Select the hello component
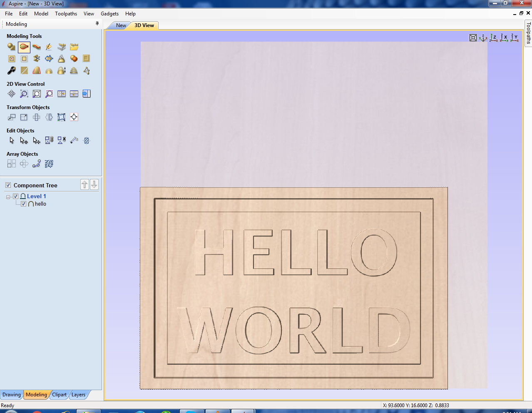532x413 pixels. [x=40, y=204]
